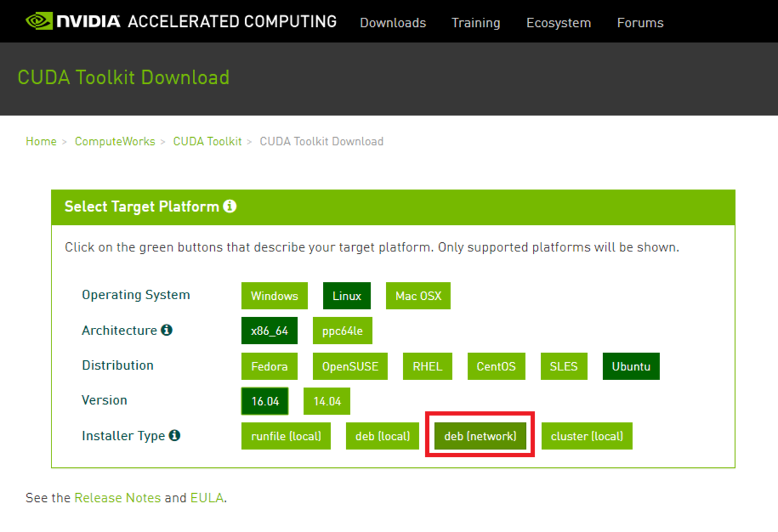Choose runfile (local) installer type
The image size is (778, 532).
286,436
